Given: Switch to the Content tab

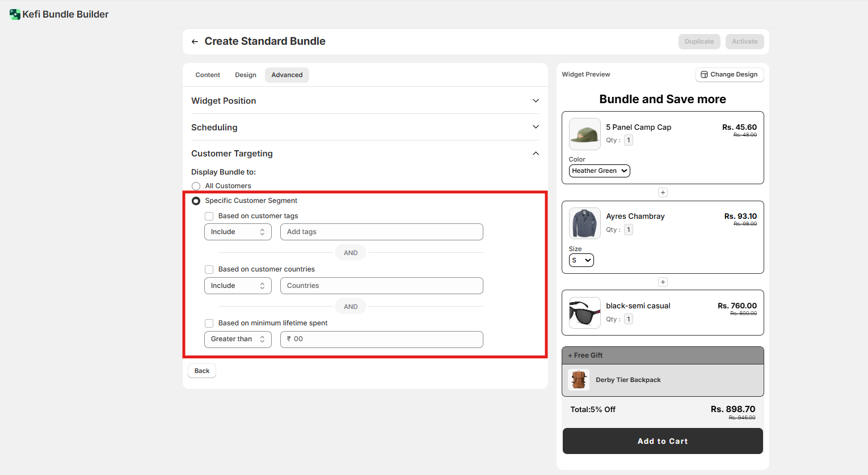Looking at the screenshot, I should (x=208, y=75).
